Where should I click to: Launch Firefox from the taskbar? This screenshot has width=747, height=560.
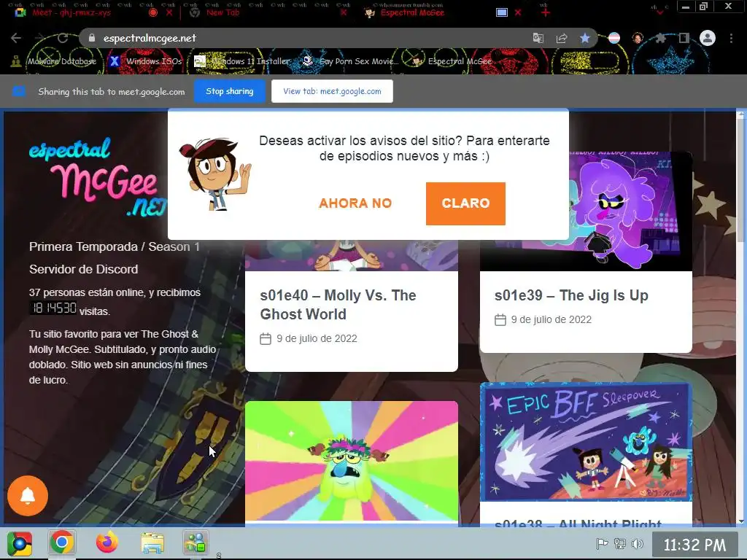pyautogui.click(x=107, y=542)
